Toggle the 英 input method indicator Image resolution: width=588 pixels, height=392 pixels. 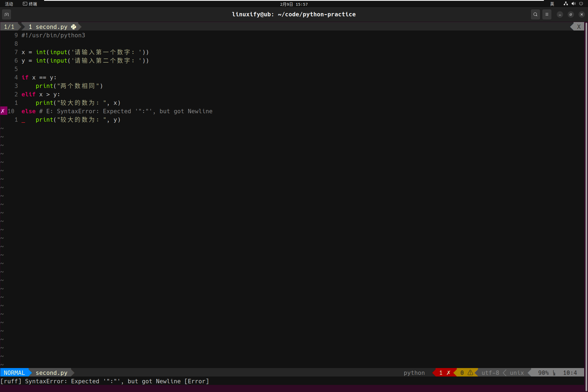click(x=552, y=4)
